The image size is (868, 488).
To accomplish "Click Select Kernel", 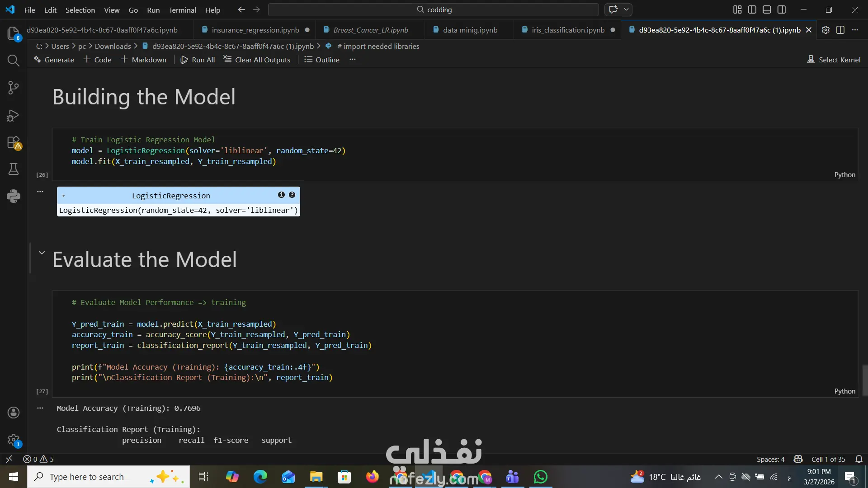I will click(834, 60).
